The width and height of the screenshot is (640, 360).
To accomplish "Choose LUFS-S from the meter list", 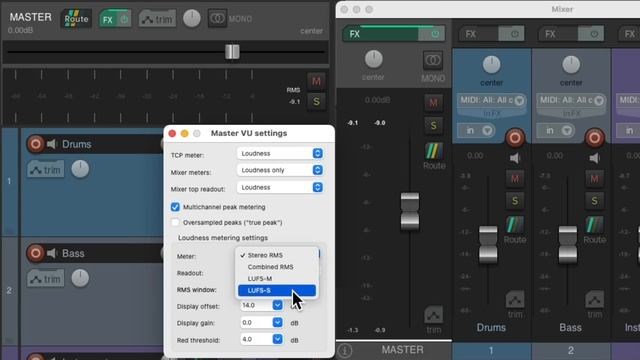I will coord(277,290).
